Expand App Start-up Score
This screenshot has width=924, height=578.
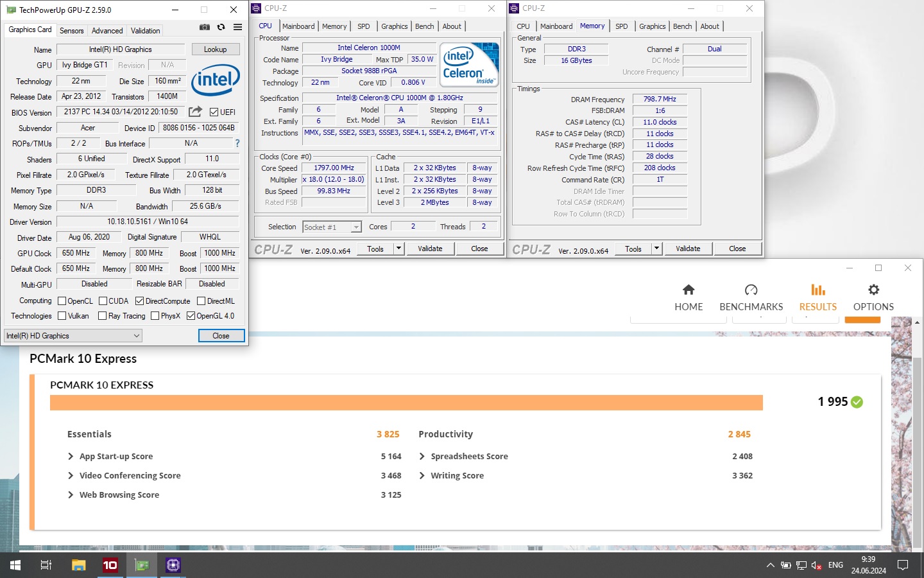tap(71, 457)
